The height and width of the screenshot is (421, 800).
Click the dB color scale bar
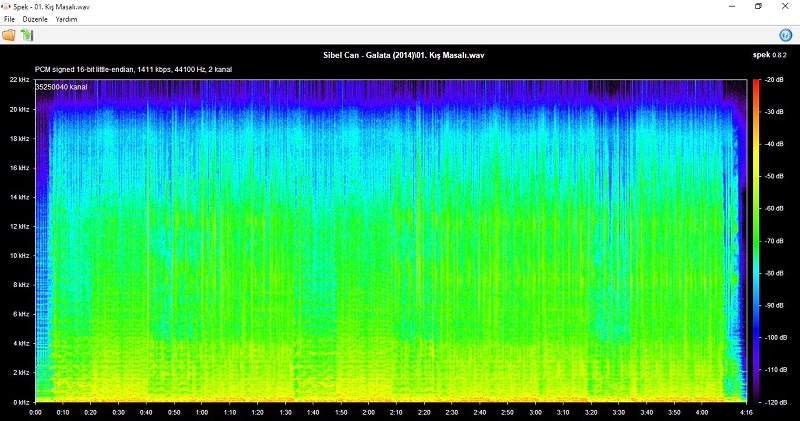[x=756, y=241]
